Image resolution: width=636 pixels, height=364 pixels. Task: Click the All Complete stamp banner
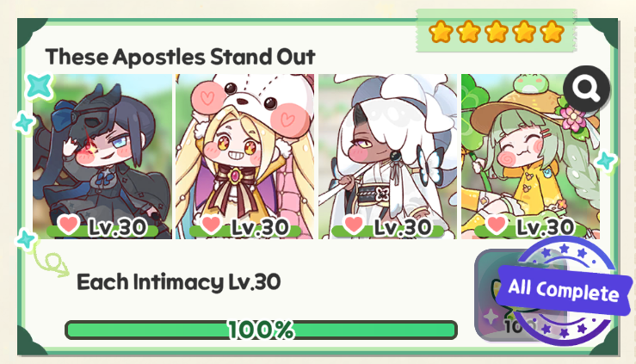(x=564, y=290)
